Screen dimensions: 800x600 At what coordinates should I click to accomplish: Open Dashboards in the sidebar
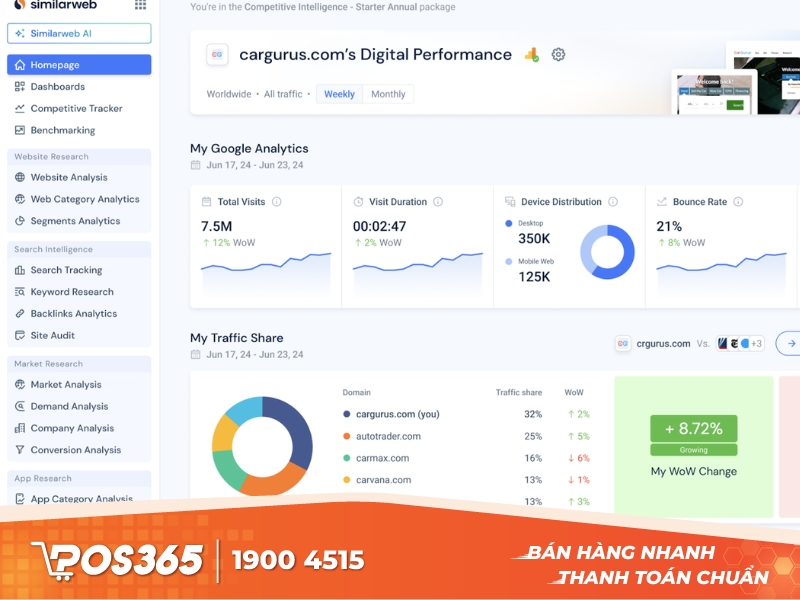pyautogui.click(x=57, y=87)
